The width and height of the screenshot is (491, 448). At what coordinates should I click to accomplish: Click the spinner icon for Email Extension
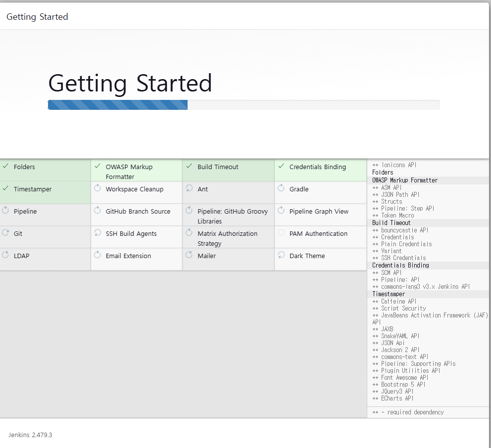pos(98,255)
